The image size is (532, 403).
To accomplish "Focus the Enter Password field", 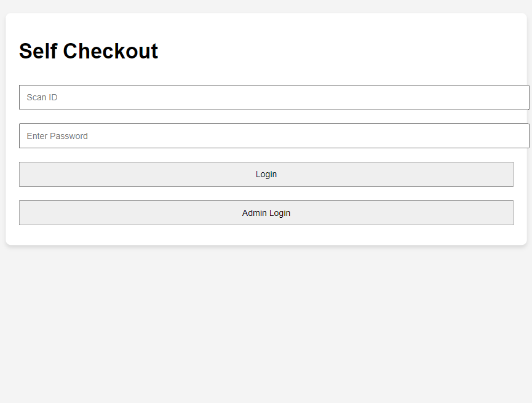I will click(x=274, y=136).
